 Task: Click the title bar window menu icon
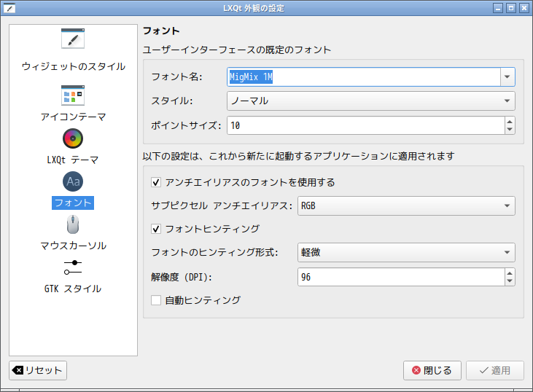coord(9,8)
